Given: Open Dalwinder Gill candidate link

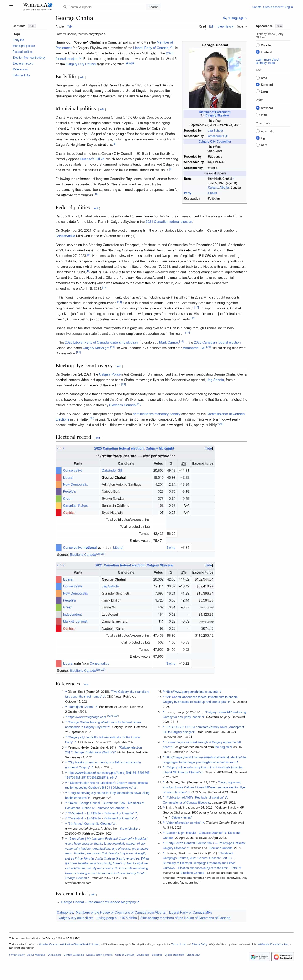Looking at the screenshot, I should (112, 471).
